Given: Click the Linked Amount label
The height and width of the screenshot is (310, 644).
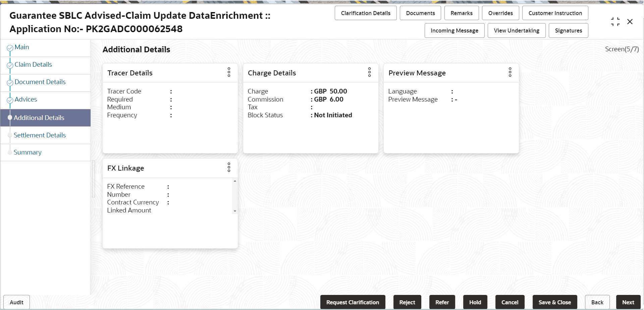Looking at the screenshot, I should 129,210.
